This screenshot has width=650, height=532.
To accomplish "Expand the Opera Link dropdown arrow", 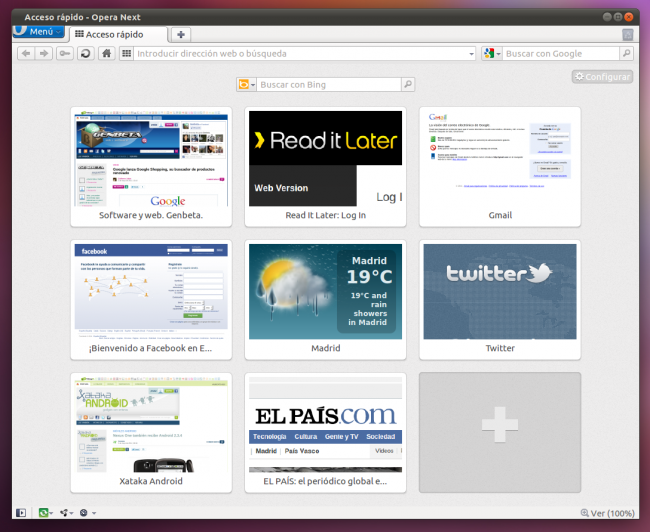I will coord(51,513).
